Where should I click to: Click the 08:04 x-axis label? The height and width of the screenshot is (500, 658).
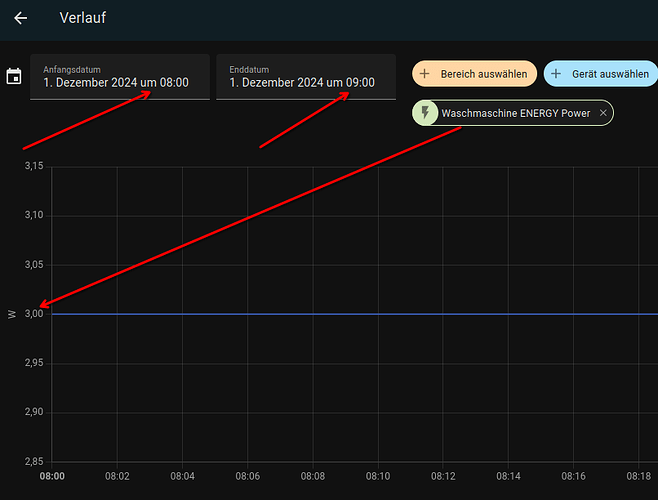click(182, 476)
